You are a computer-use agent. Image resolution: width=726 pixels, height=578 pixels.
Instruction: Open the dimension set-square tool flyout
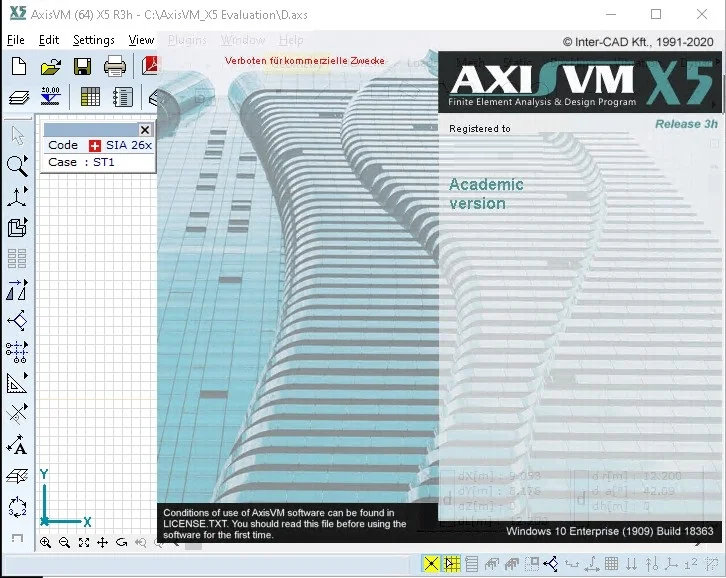point(17,383)
